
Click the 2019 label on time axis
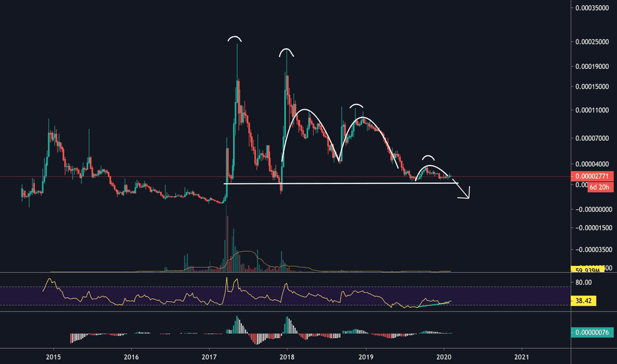[366, 357]
